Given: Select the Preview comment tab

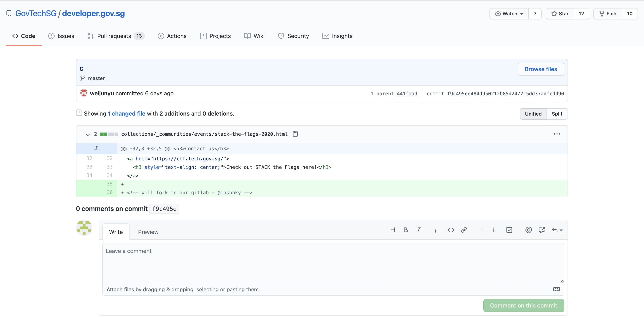Looking at the screenshot, I should tap(148, 232).
